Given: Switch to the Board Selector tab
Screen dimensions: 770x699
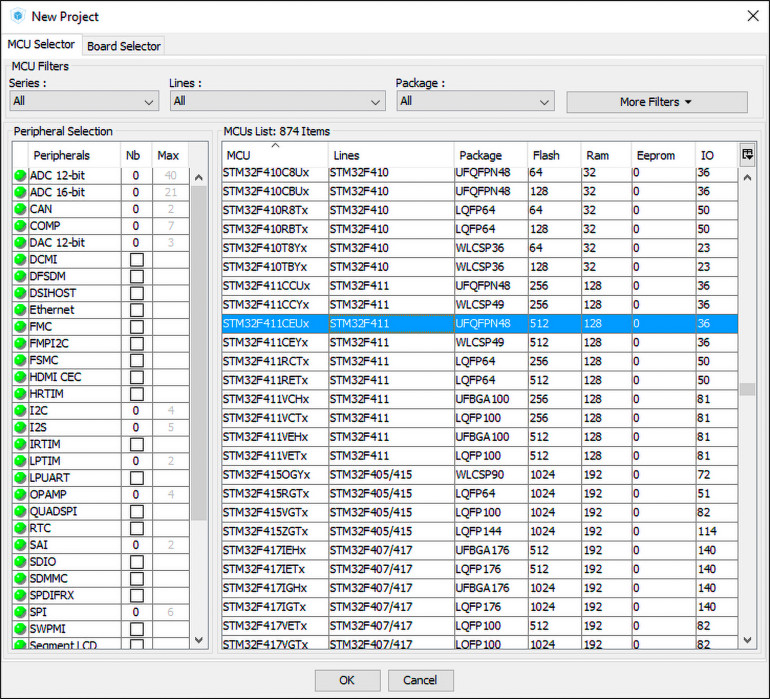Looking at the screenshot, I should tap(124, 46).
